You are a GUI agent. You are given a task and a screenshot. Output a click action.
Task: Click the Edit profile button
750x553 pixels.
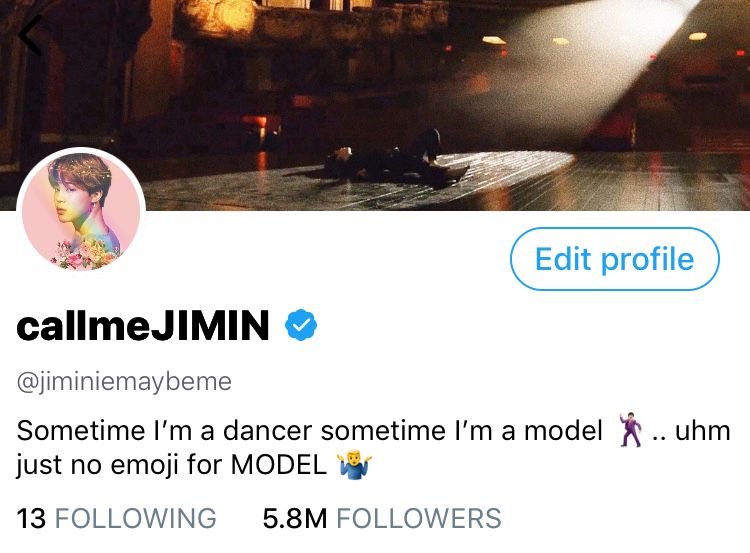tap(615, 259)
